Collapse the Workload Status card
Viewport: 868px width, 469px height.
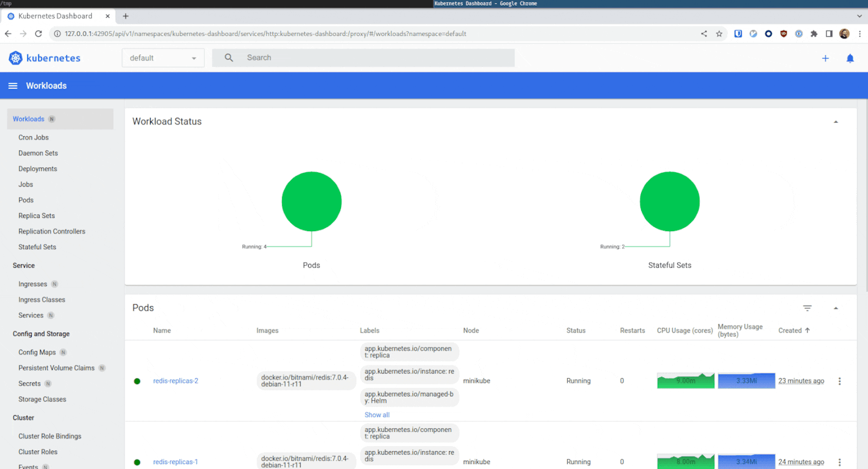coord(835,122)
